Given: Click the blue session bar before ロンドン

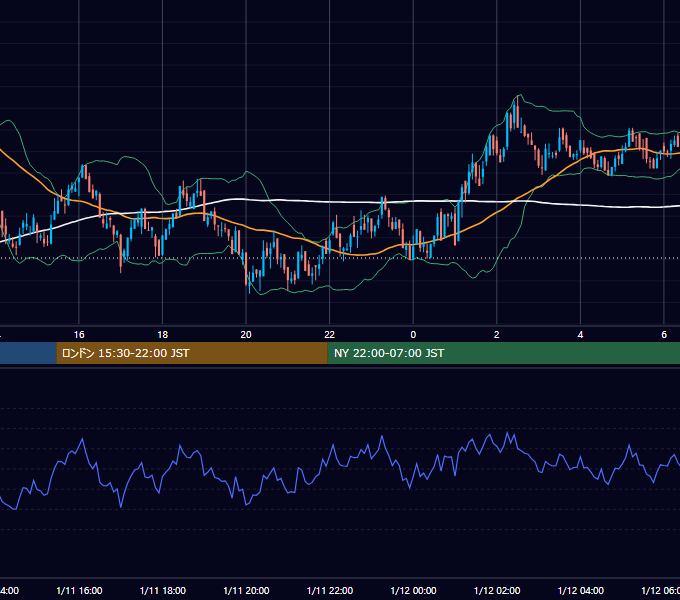Looking at the screenshot, I should [28, 353].
